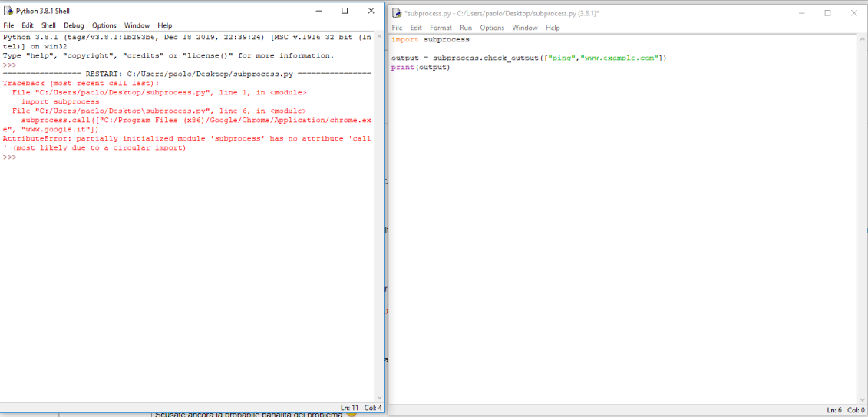The height and width of the screenshot is (417, 868).
Task: Open the Shell menu in Python Shell
Action: click(48, 25)
